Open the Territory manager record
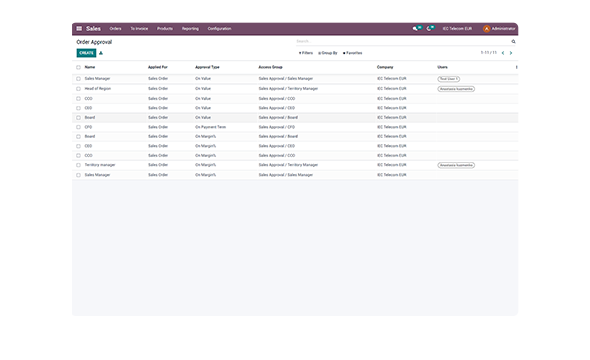 point(100,165)
